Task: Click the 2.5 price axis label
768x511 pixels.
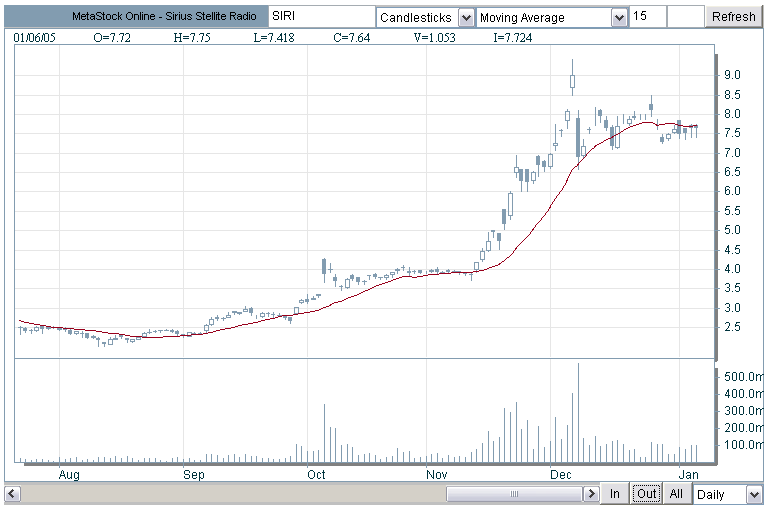Action: (x=732, y=327)
